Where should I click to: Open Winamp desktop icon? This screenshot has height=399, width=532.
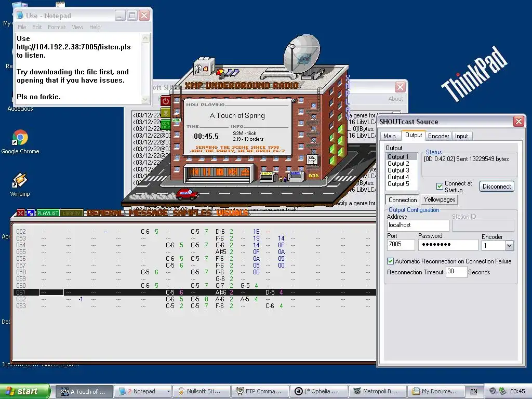point(20,185)
